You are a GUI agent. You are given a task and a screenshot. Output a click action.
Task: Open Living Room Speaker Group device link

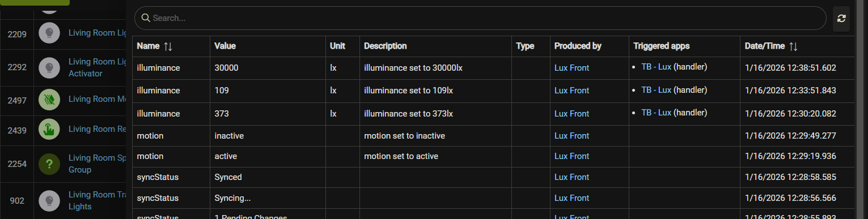(x=97, y=164)
